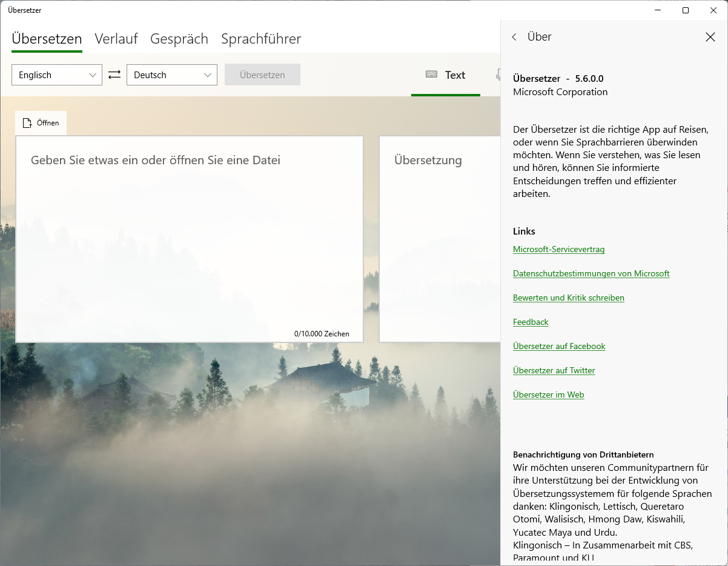Viewport: 728px width, 566px height.
Task: Go back in the Über panel
Action: point(514,37)
